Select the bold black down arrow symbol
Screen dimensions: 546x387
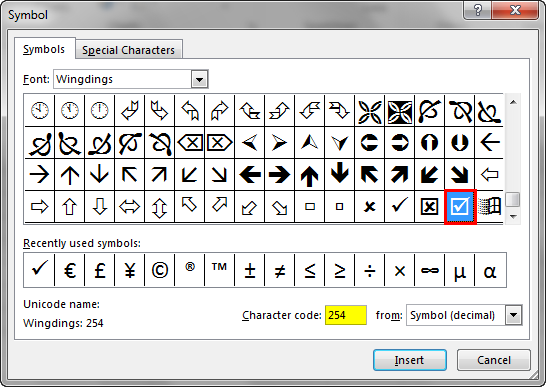(340, 175)
